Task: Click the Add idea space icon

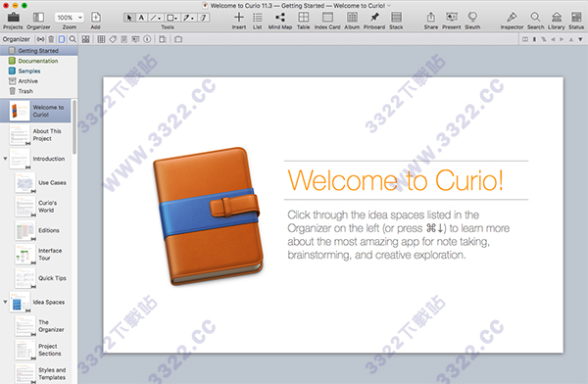Action: coord(96,18)
